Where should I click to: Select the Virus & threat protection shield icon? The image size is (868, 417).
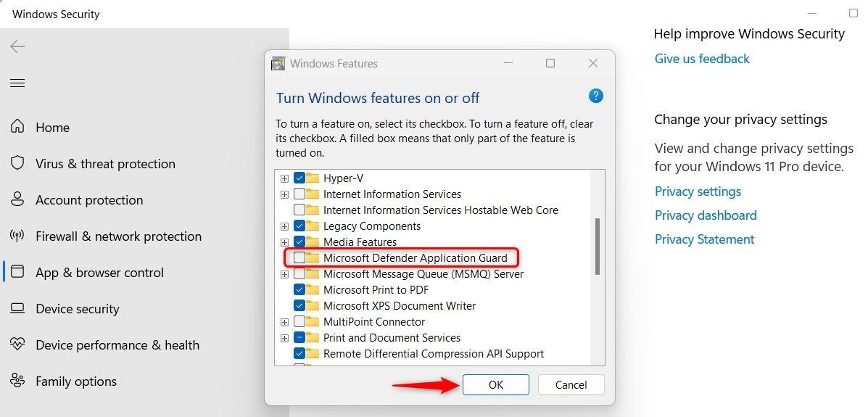(17, 163)
